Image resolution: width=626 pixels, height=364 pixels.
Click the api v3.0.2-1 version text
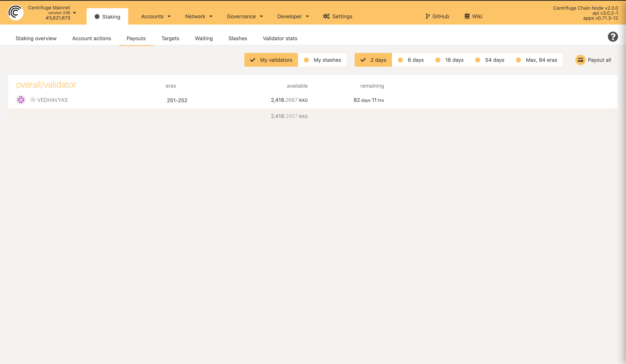click(x=605, y=13)
